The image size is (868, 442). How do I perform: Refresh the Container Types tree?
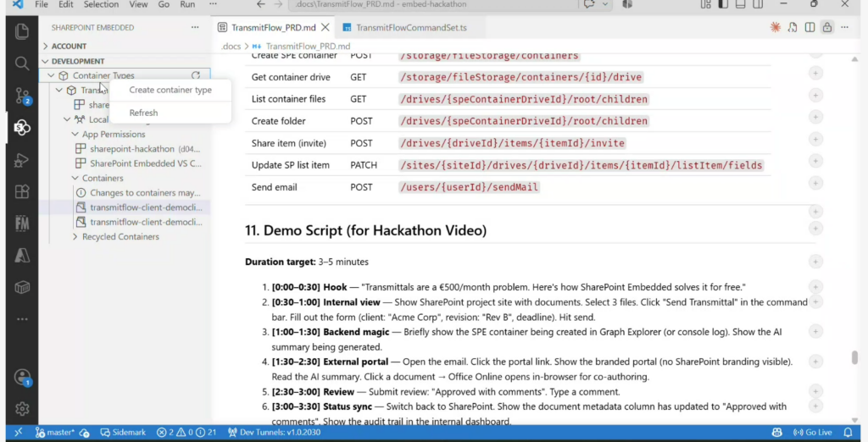tap(196, 75)
